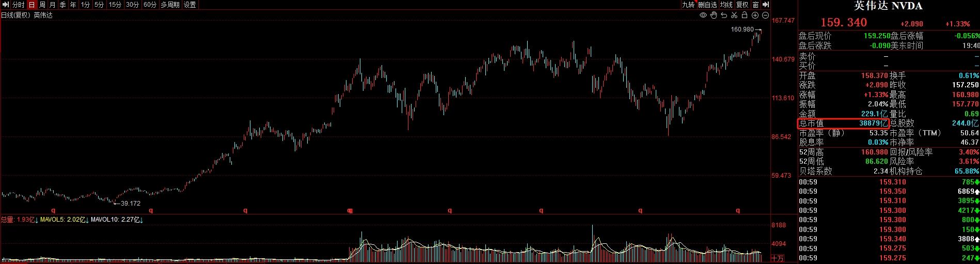Select the tick row with volume 3808
Image resolution: width=980 pixels, height=264 pixels.
pos(889,239)
